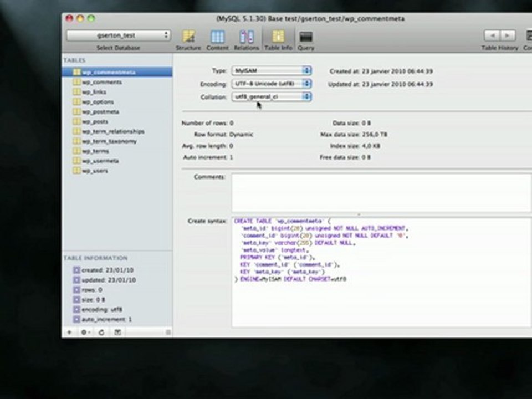Screen dimensions: 532x399
Task: Select the wp_terms table
Action: (x=117, y=151)
